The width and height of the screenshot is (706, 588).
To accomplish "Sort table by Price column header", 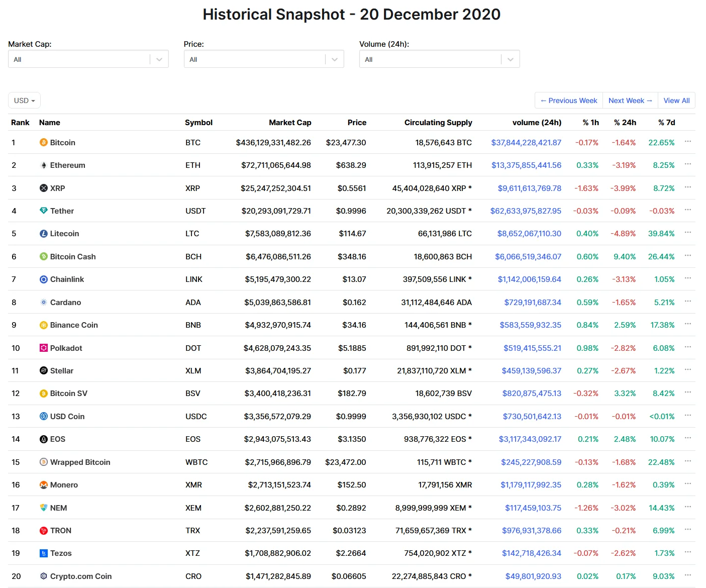I will [x=357, y=123].
